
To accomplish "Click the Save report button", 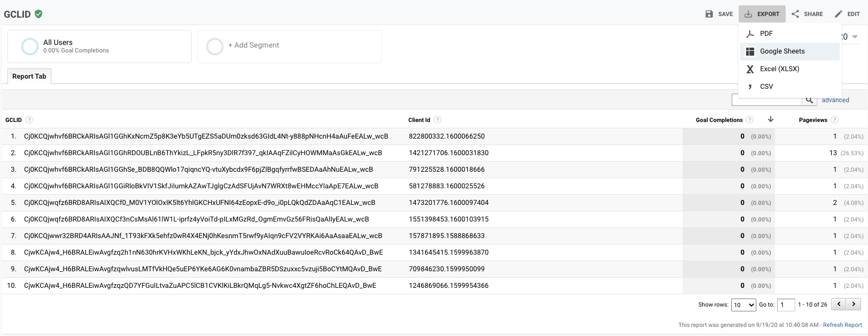I will [x=719, y=14].
